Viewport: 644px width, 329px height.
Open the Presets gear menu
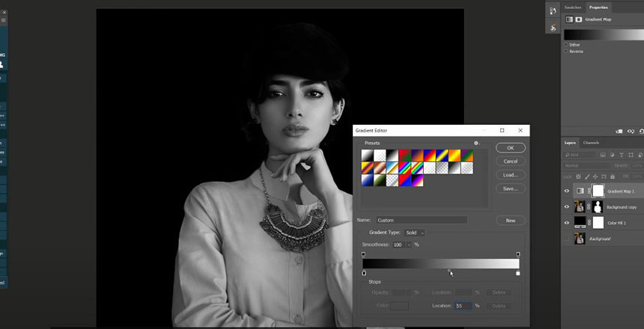tap(476, 143)
